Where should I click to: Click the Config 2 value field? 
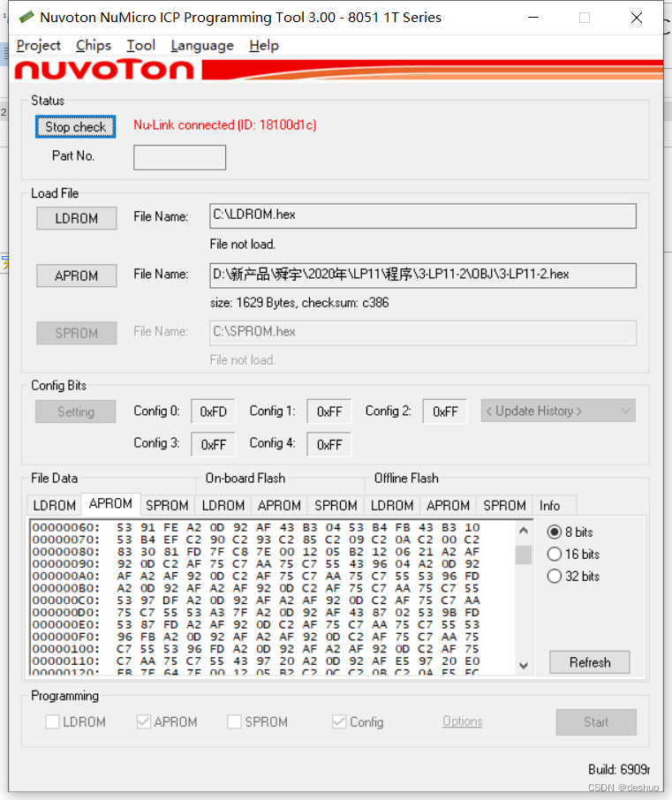click(x=445, y=411)
